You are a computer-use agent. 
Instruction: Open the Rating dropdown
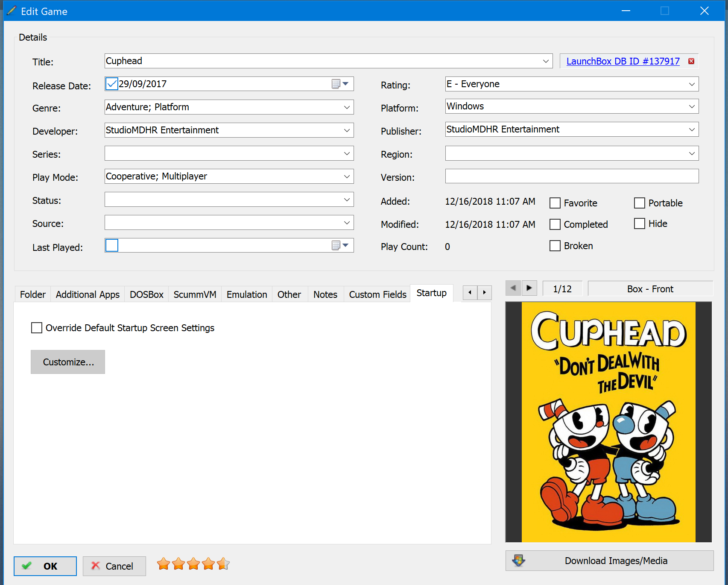(692, 84)
